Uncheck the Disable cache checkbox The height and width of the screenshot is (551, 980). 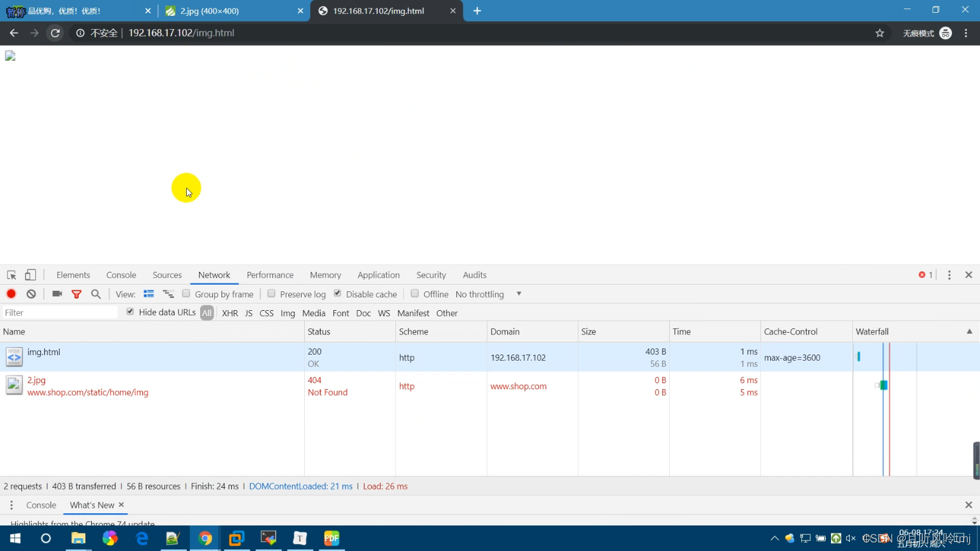click(x=338, y=294)
